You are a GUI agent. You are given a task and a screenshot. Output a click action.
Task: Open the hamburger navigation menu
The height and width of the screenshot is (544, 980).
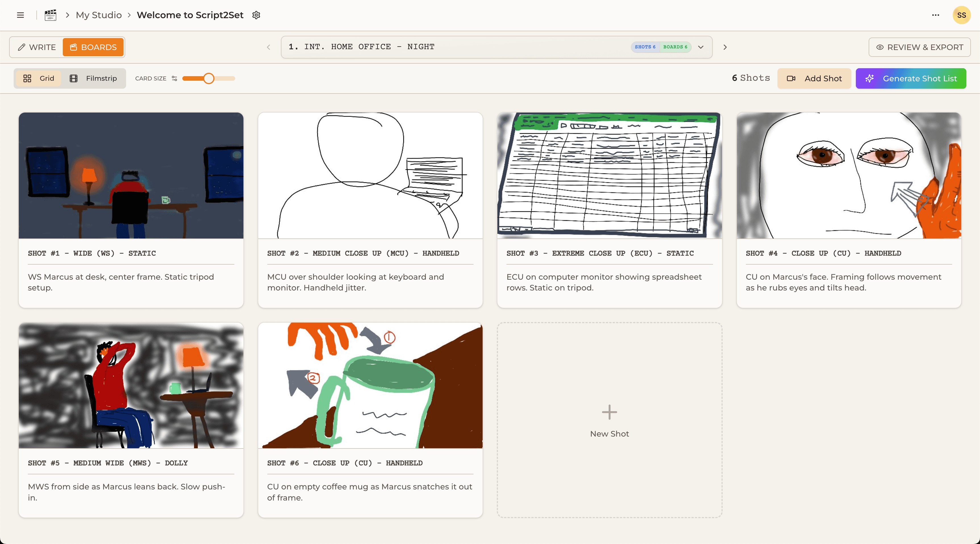(20, 15)
